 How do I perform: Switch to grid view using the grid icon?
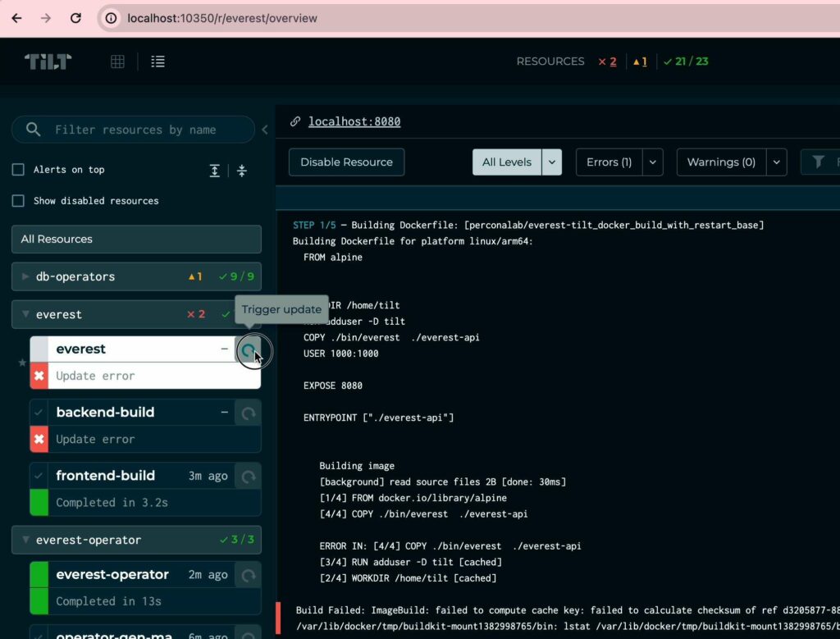coord(117,61)
